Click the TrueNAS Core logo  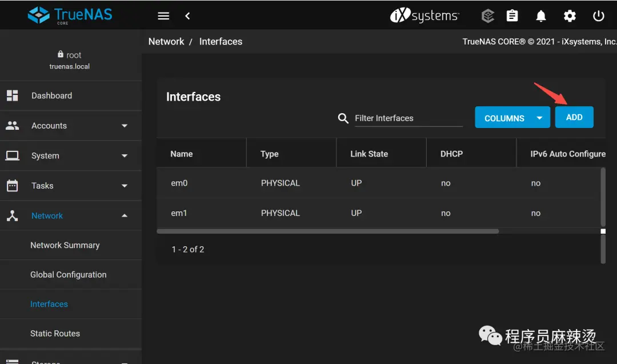tap(70, 15)
